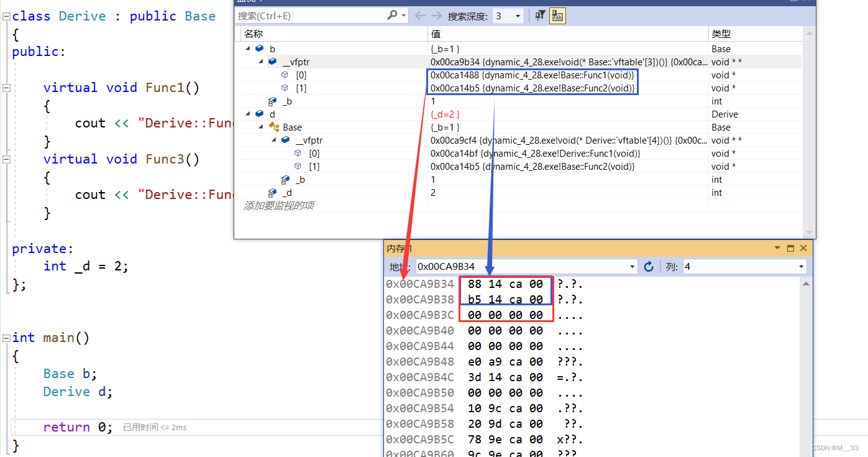Open the Memory window options dropdown arrow
Image resolution: width=868 pixels, height=457 pixels.
(x=777, y=248)
